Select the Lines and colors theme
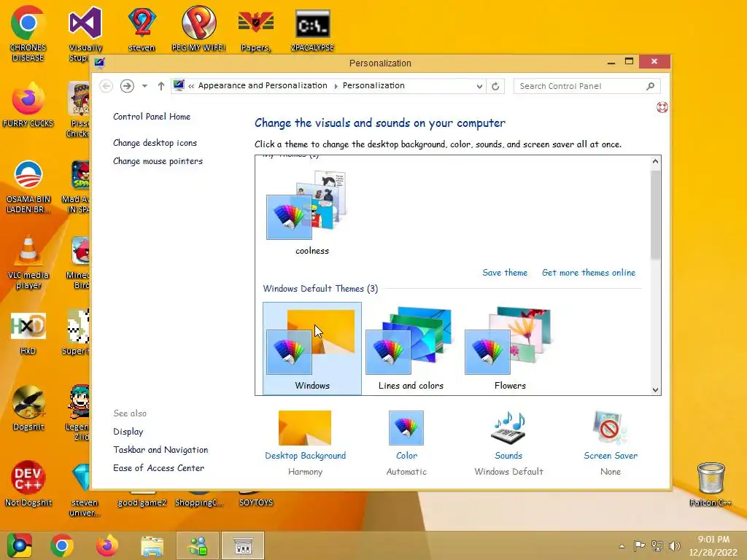 point(411,348)
